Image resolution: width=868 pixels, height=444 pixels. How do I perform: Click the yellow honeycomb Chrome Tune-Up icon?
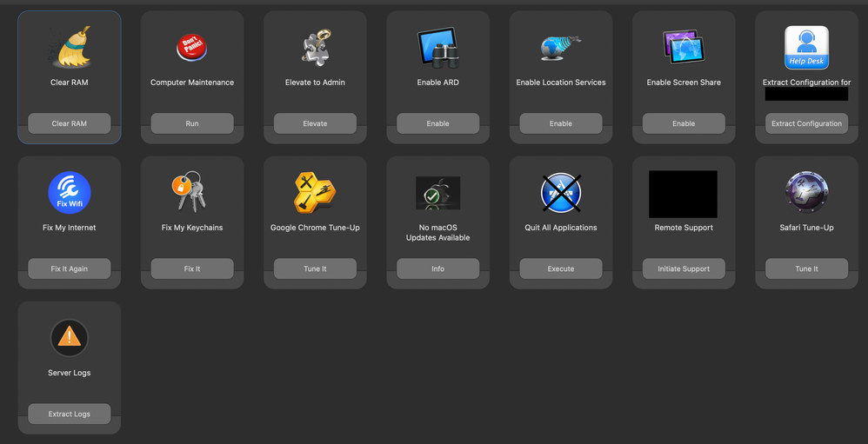315,192
